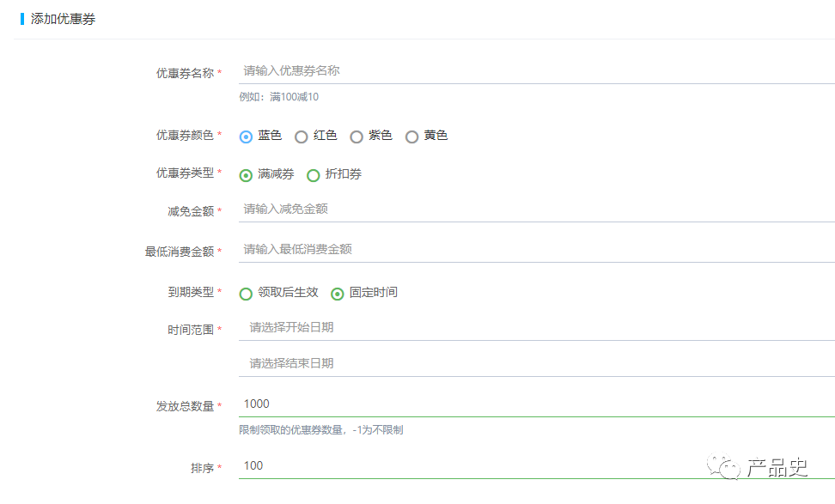Open the 请选择结束日期 date picker
This screenshot has height=504, width=835.
536,364
